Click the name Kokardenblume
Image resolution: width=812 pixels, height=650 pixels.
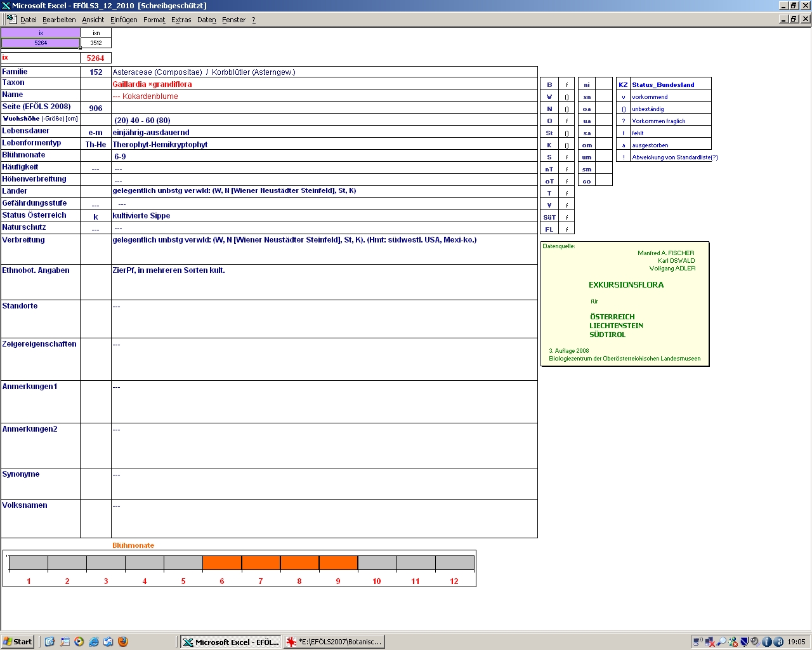pos(150,96)
